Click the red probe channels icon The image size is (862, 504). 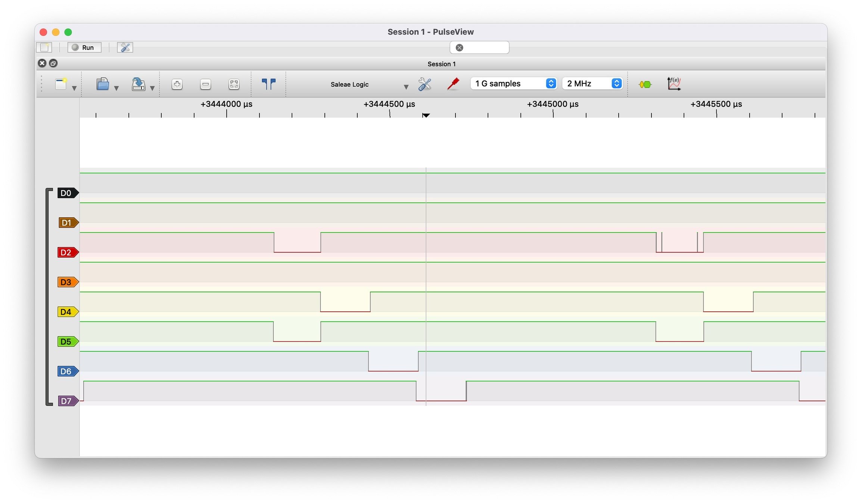click(453, 84)
